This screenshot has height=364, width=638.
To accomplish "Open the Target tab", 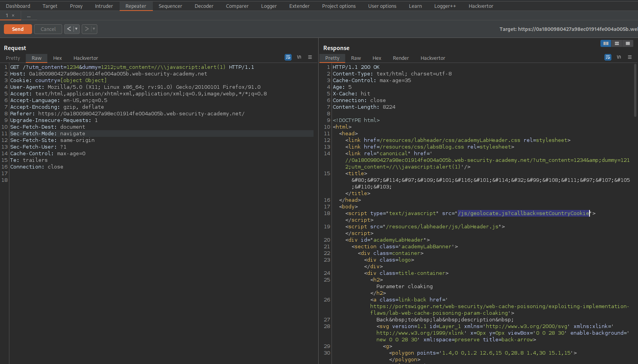I will coord(50,6).
